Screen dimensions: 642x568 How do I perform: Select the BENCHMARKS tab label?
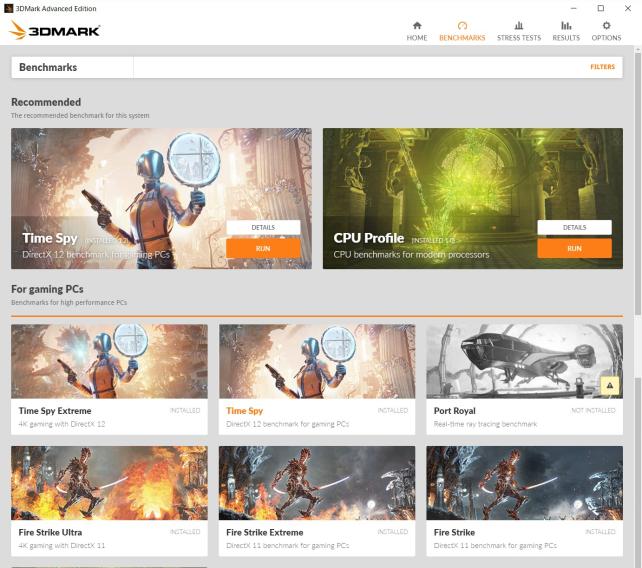tap(462, 38)
